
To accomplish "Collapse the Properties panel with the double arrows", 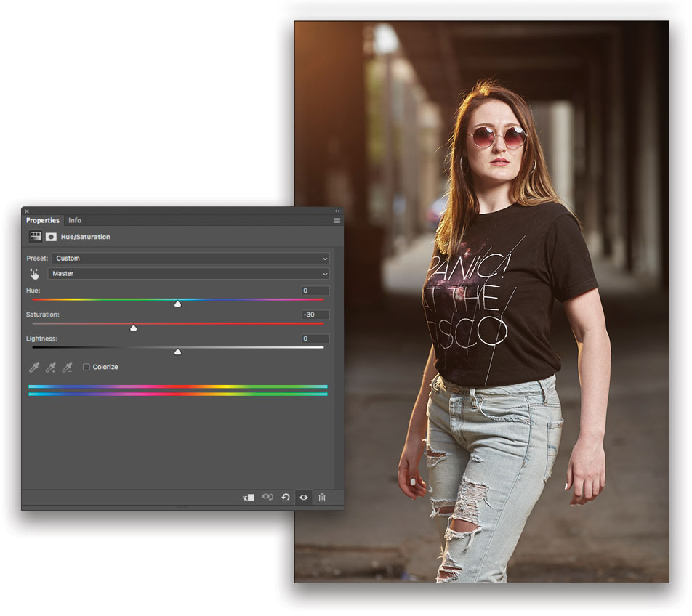I will point(337,210).
